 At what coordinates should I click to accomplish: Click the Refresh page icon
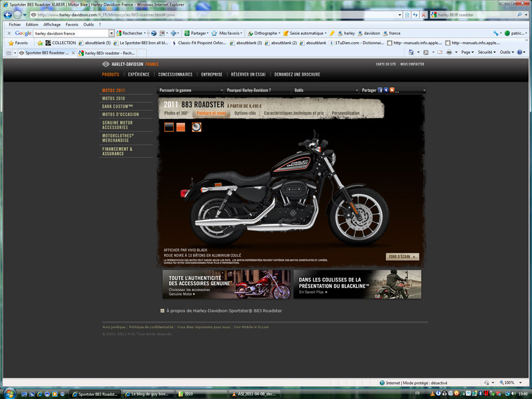click(x=415, y=15)
